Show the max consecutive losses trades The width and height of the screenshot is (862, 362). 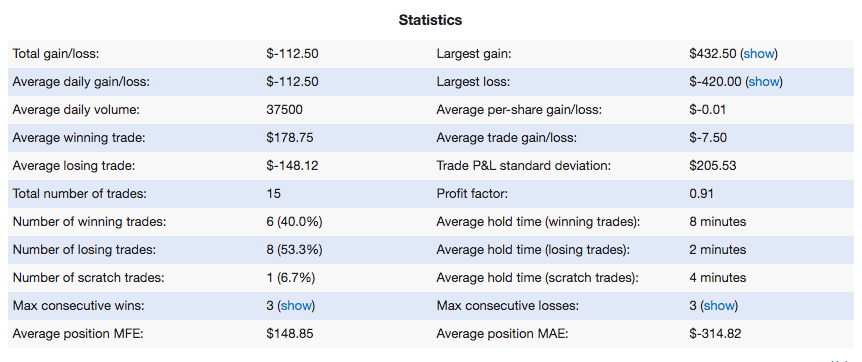pos(719,305)
